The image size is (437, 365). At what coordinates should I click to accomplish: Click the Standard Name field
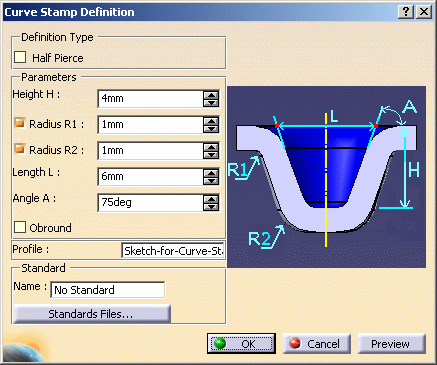pos(108,290)
